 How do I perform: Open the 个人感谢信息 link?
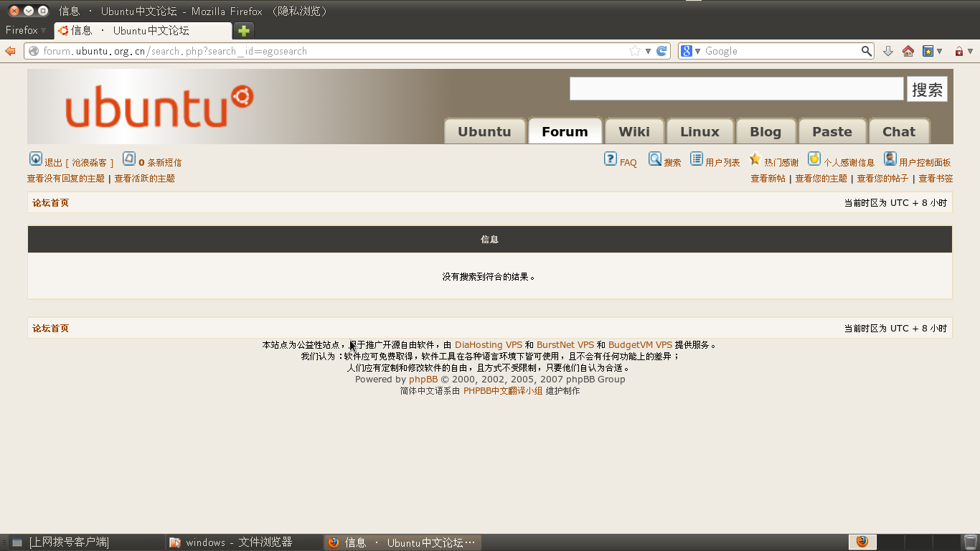click(849, 163)
